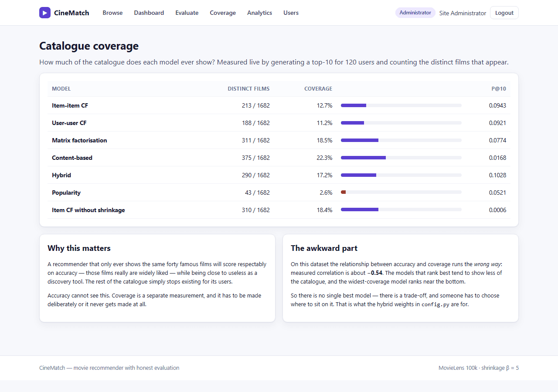This screenshot has height=392, width=558.
Task: Click the 18.4% coverage value
Action: click(324, 210)
